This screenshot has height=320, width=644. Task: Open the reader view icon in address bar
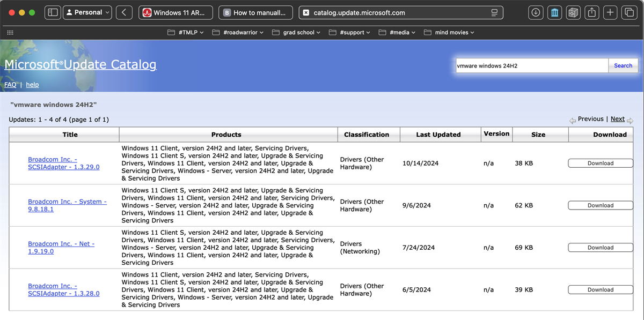pos(494,12)
